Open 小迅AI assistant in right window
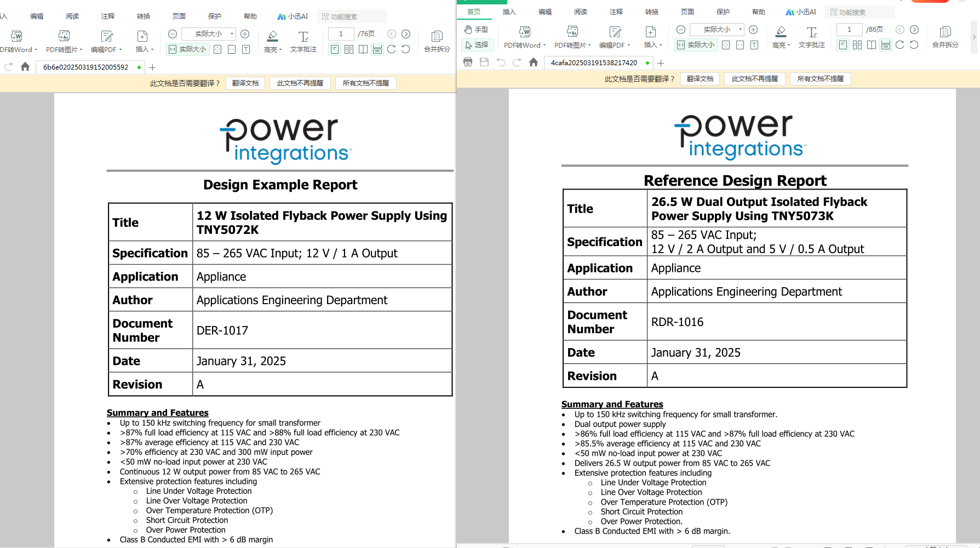The width and height of the screenshot is (980, 548). tap(800, 12)
